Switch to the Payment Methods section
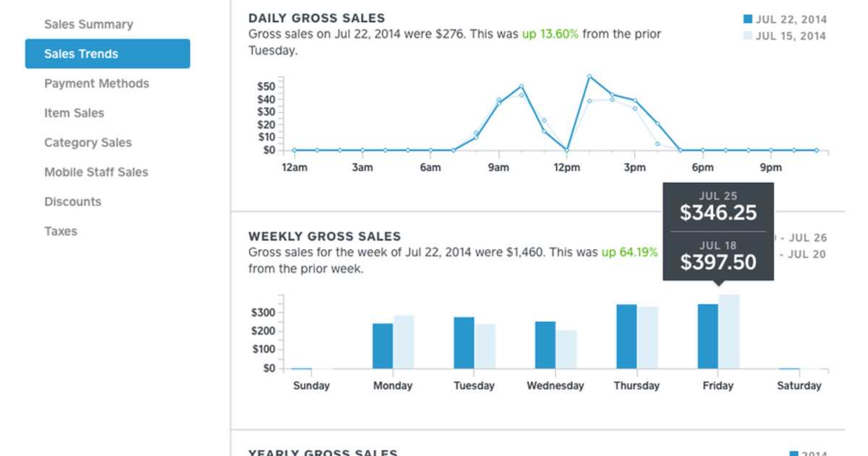This screenshot has height=456, width=868. 96,83
